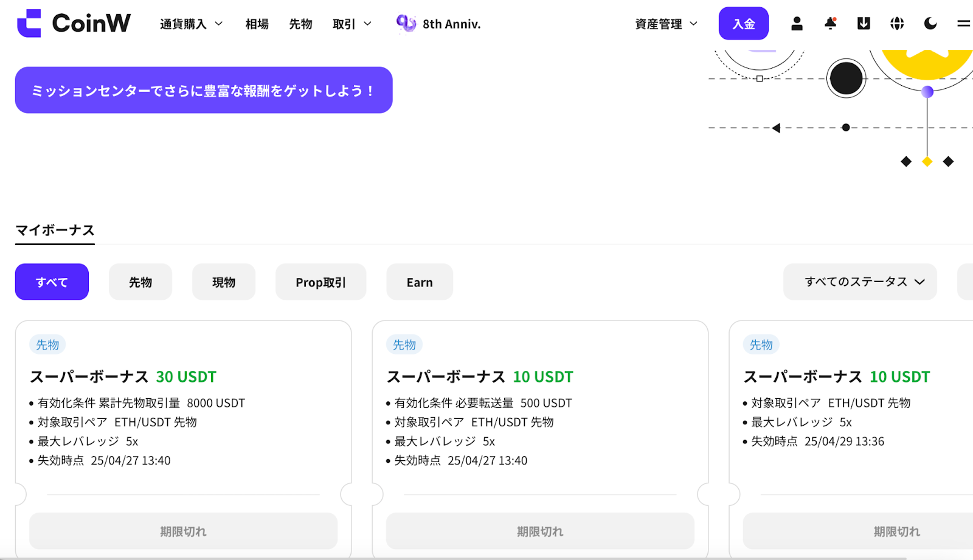Image resolution: width=973 pixels, height=560 pixels.
Task: Select the 現物 filter tab
Action: pyautogui.click(x=224, y=282)
